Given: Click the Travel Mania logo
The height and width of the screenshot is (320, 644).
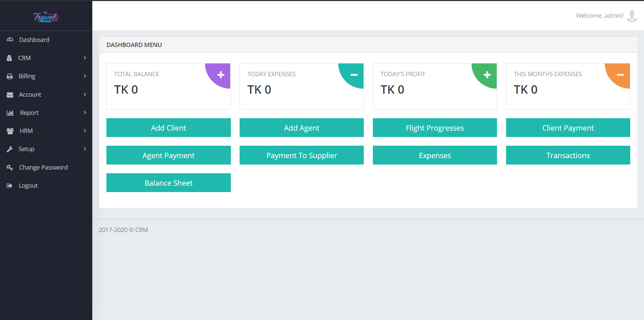Looking at the screenshot, I should click(x=46, y=17).
